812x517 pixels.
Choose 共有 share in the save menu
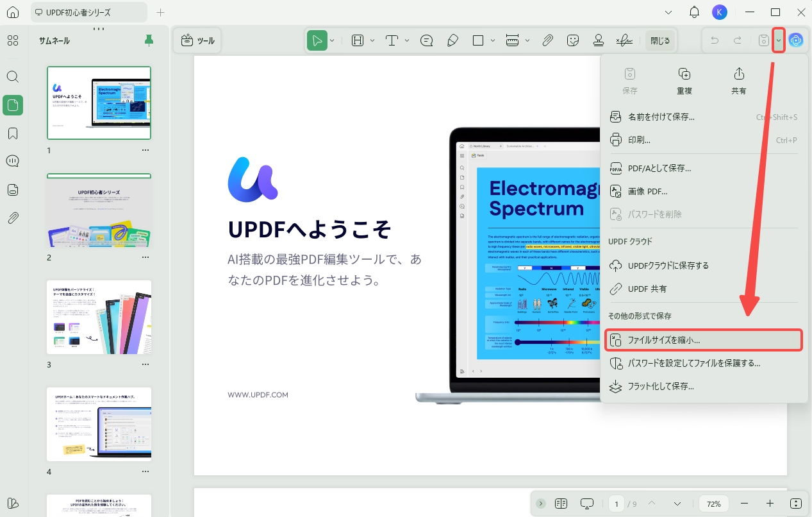[x=739, y=81]
